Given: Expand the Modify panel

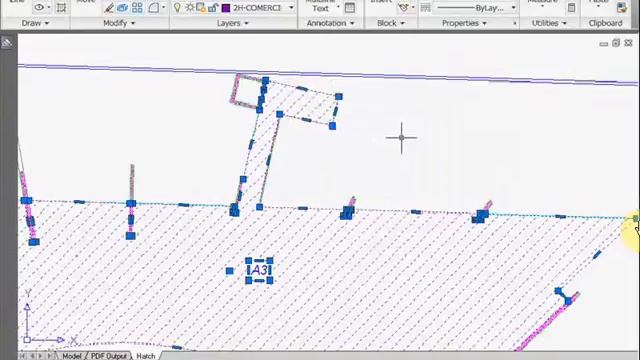Looking at the screenshot, I should coord(119,23).
